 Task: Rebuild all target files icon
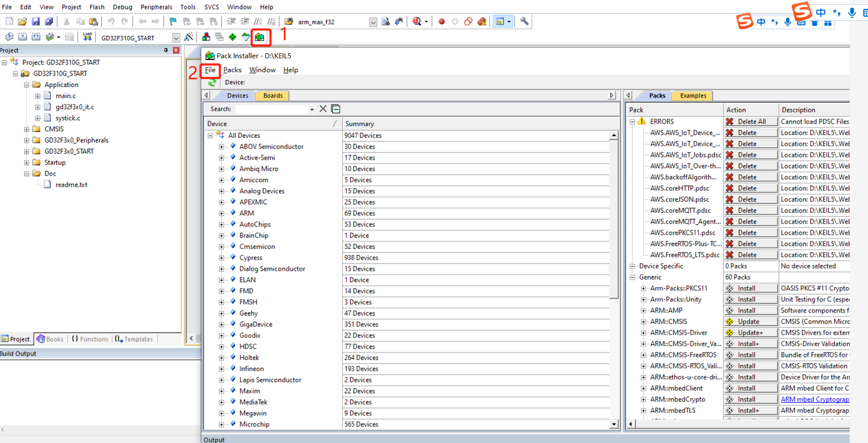click(x=36, y=37)
